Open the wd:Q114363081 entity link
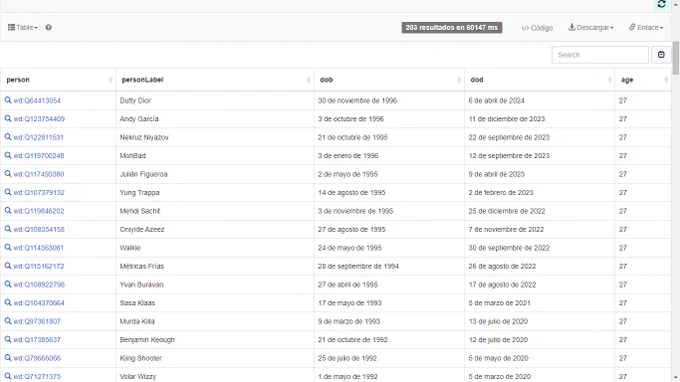680x382 pixels. coord(38,248)
